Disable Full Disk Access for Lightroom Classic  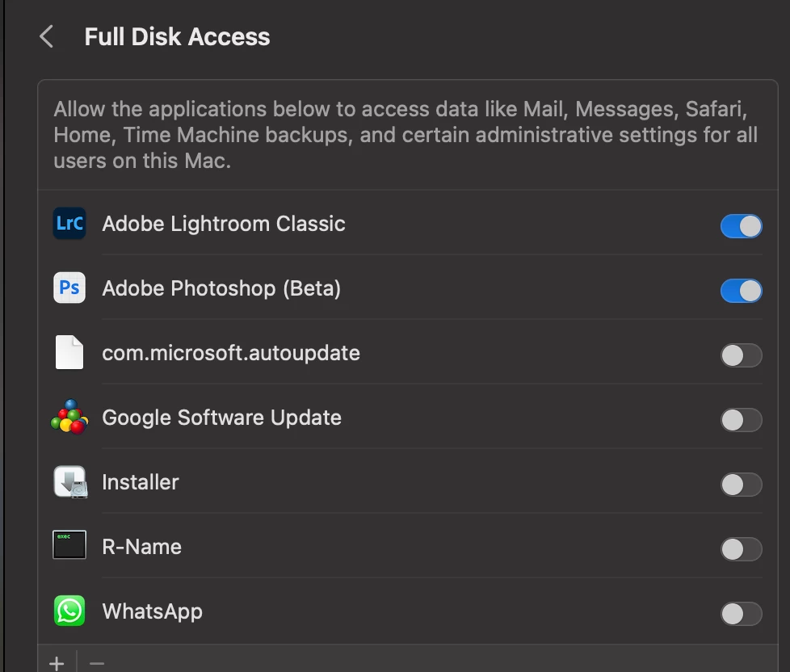(x=741, y=226)
